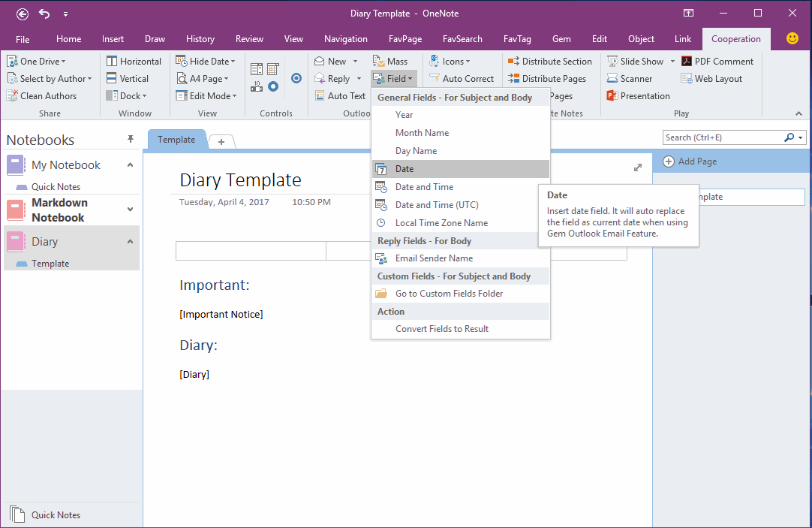Open the Icons dropdown
Image resolution: width=812 pixels, height=528 pixels.
(x=450, y=61)
